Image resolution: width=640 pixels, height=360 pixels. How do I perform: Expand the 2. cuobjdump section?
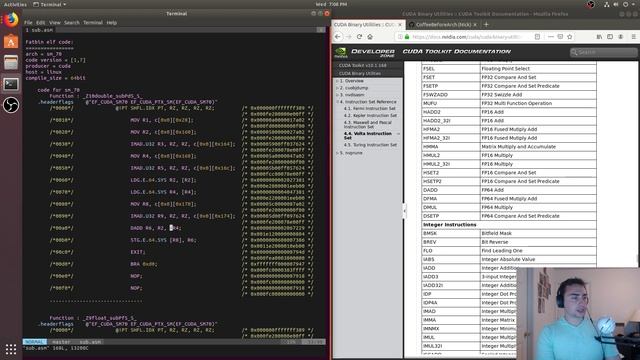click(337, 88)
